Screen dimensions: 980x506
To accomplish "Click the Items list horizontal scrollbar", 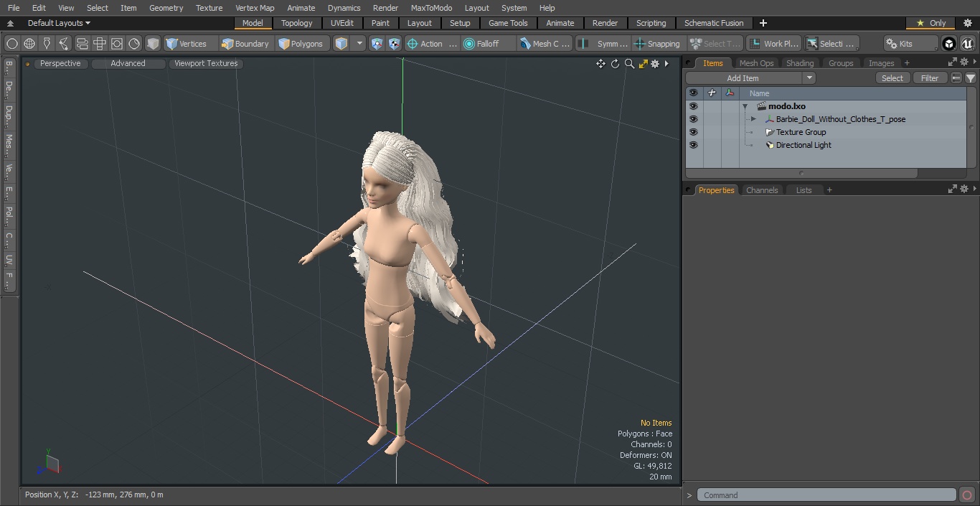I will [x=801, y=173].
